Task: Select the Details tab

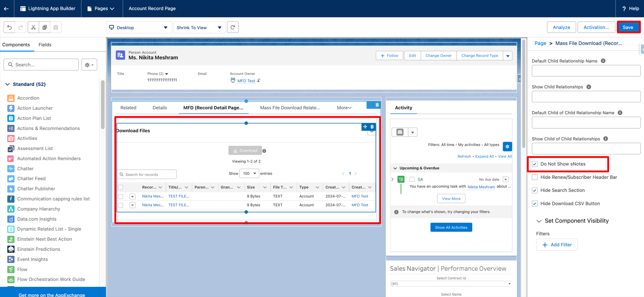Action: coord(159,108)
